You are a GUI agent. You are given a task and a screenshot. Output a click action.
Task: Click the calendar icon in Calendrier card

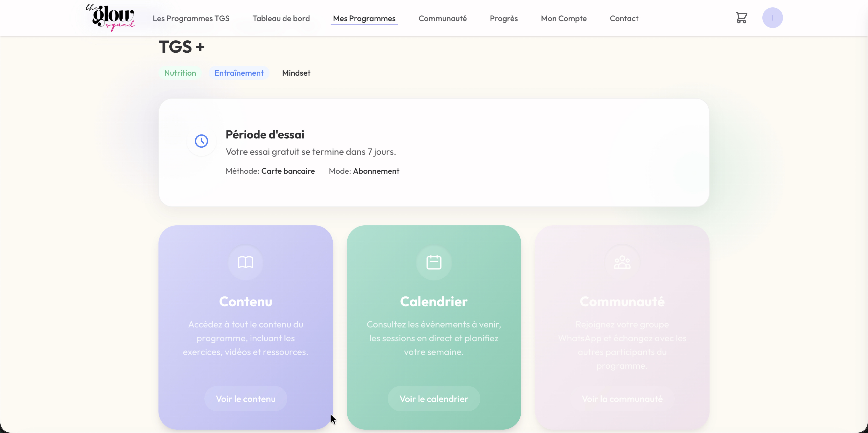(434, 262)
